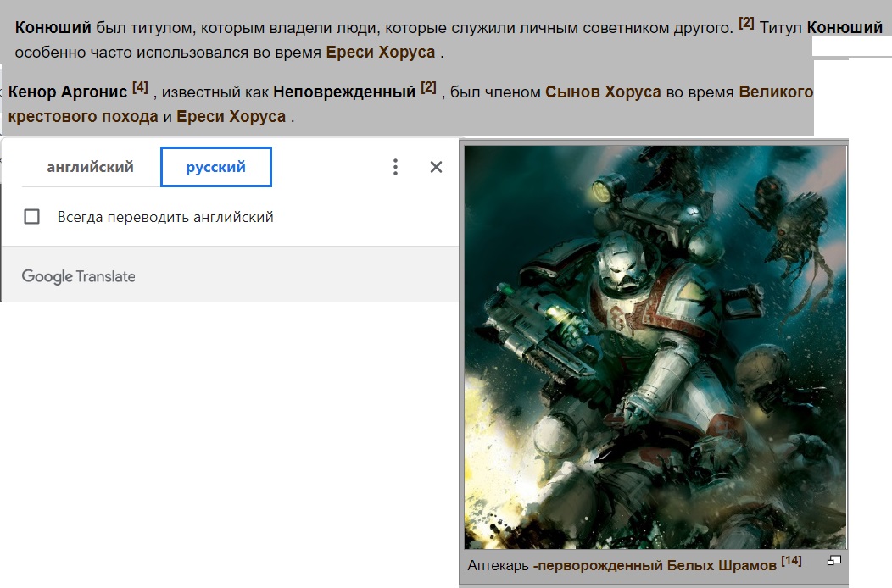The height and width of the screenshot is (588, 892).
Task: Enable Всегда переводить английский checkbox
Action: pyautogui.click(x=32, y=217)
